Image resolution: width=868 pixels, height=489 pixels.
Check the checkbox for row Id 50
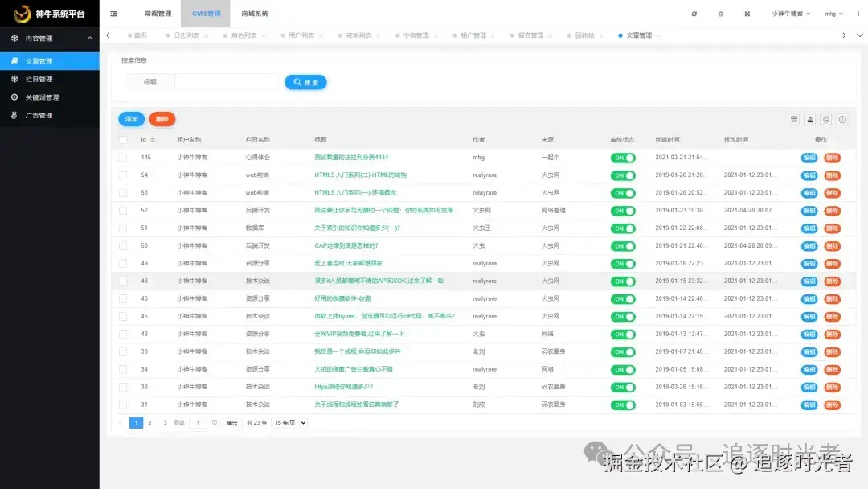click(x=123, y=246)
